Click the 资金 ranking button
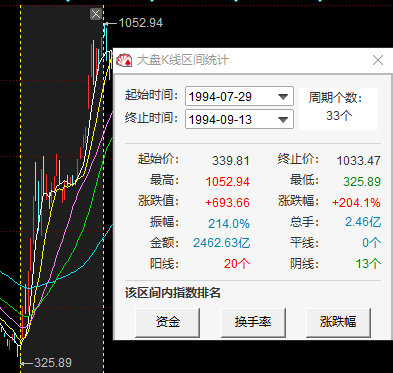The image size is (393, 373). 167,322
